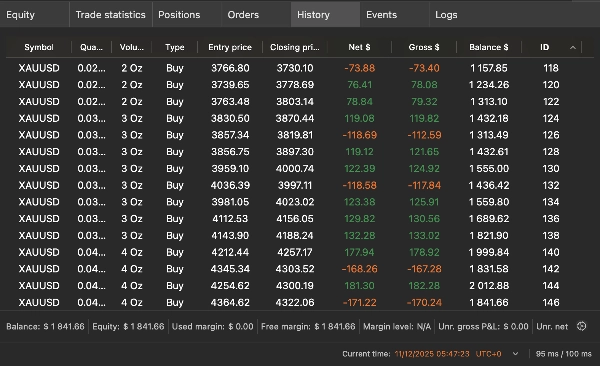
Task: Click the Margin level N/A entry
Action: (397, 327)
